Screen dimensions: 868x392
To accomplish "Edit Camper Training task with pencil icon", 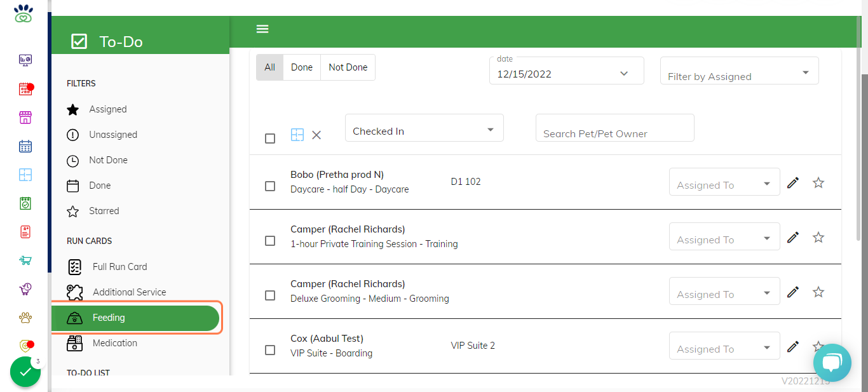I will pos(793,238).
